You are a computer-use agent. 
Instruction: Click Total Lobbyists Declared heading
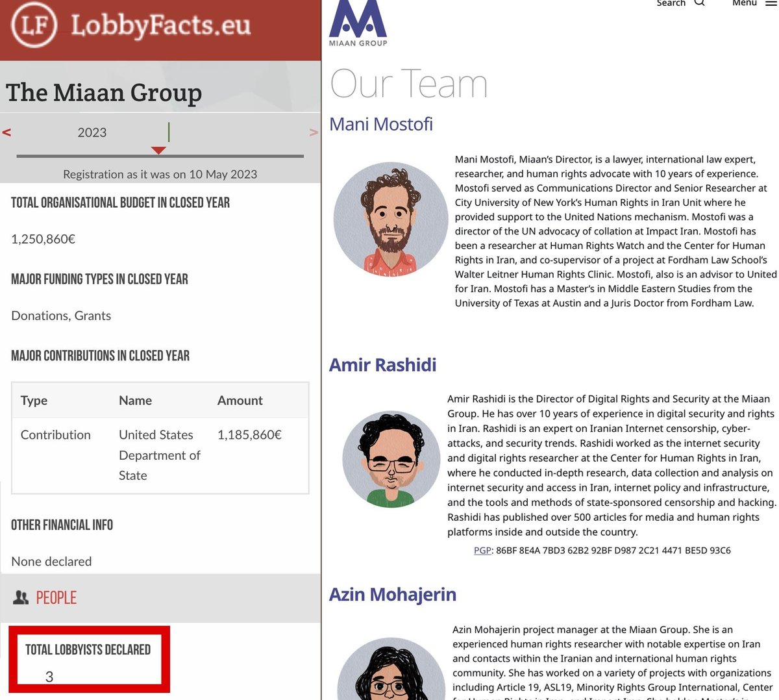[88, 649]
